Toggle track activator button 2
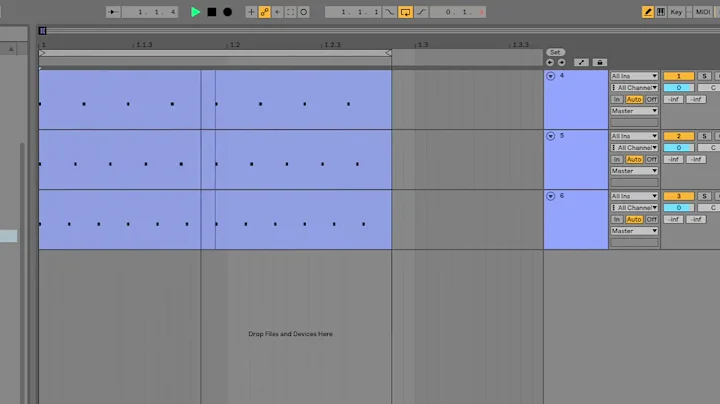The height and width of the screenshot is (404, 720). click(x=679, y=136)
